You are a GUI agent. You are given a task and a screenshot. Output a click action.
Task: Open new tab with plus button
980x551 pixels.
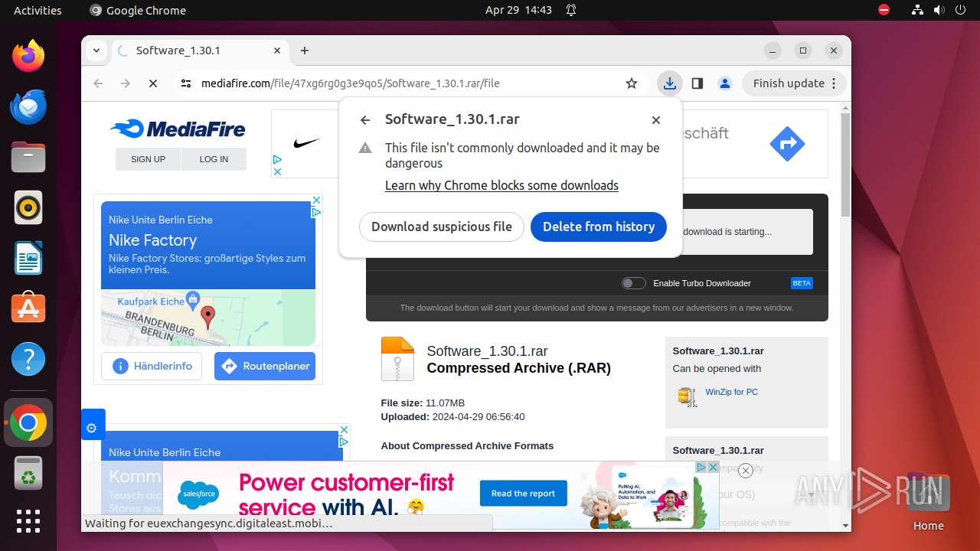click(x=305, y=51)
